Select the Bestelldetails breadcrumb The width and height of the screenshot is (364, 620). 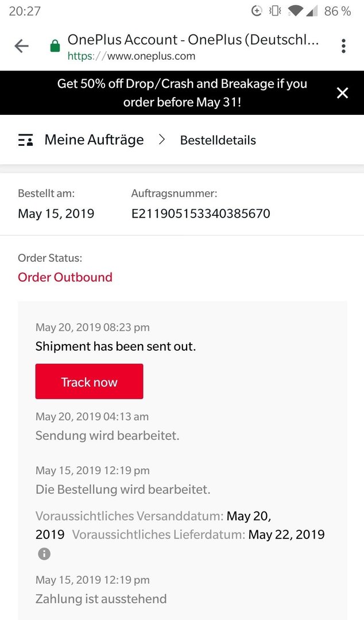tap(218, 140)
